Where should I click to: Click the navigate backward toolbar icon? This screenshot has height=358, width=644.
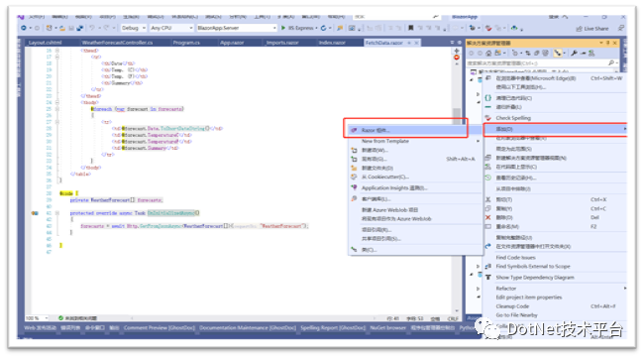pyautogui.click(x=24, y=28)
